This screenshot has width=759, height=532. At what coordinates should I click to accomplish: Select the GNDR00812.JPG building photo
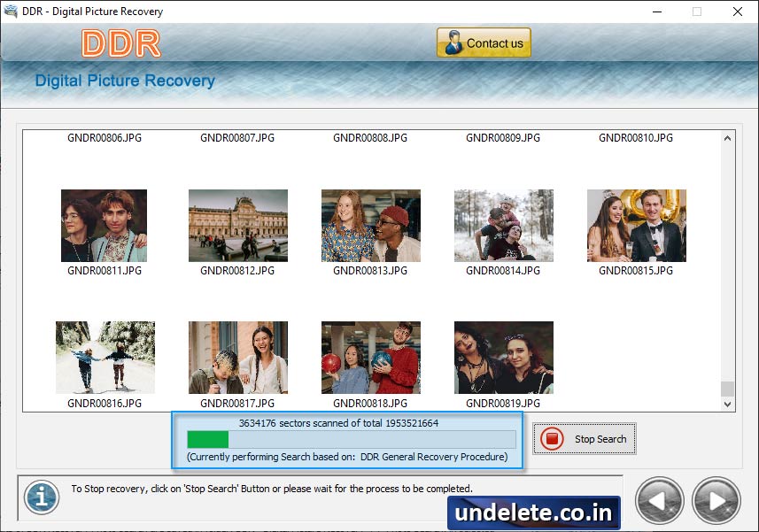tap(237, 226)
